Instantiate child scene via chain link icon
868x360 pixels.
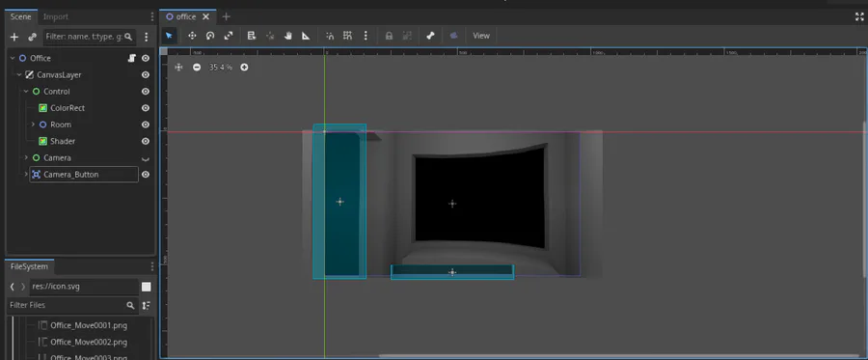(x=32, y=37)
